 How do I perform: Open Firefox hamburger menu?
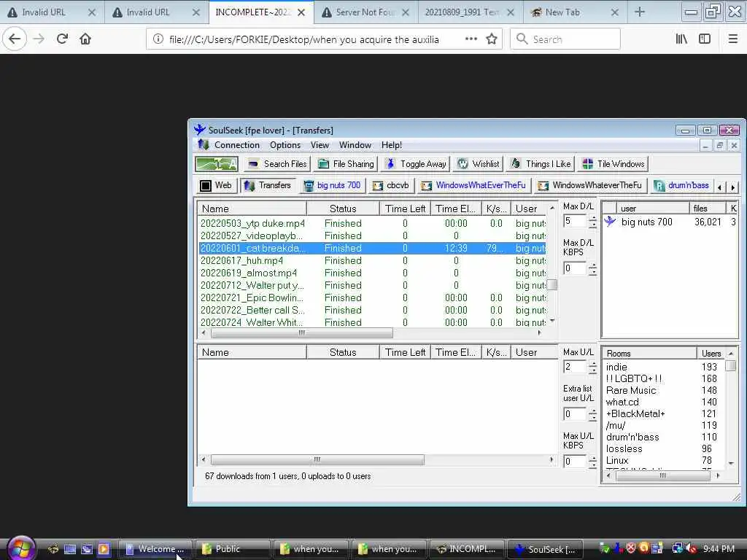(x=732, y=39)
